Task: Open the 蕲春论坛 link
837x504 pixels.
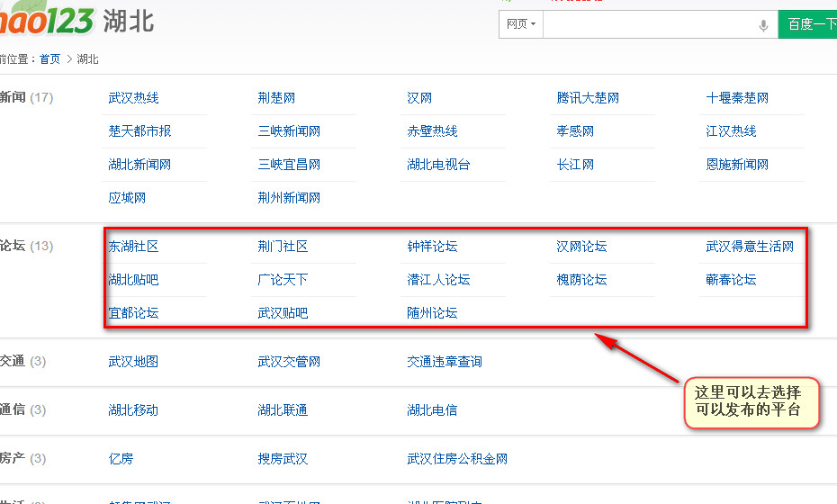Action: pyautogui.click(x=731, y=280)
